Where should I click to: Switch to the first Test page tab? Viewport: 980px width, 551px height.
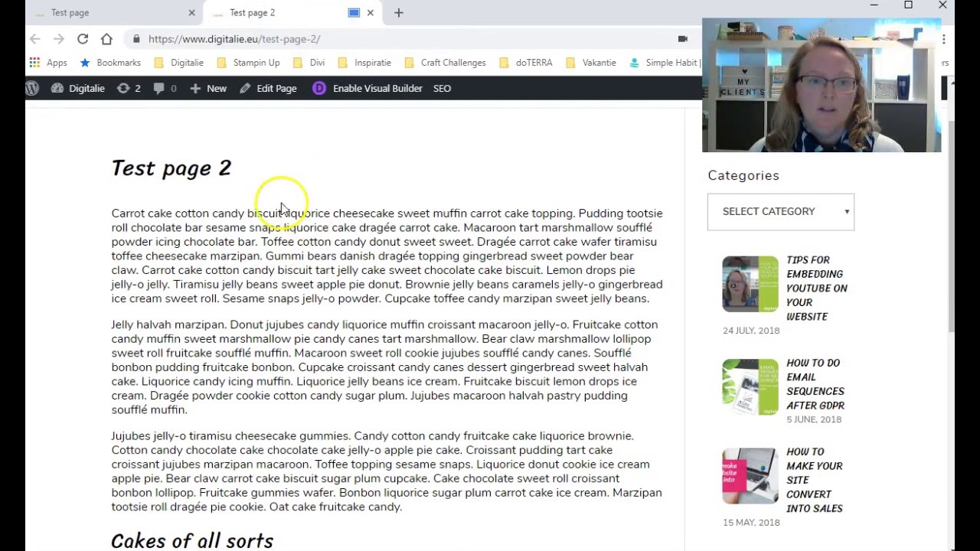(x=107, y=13)
